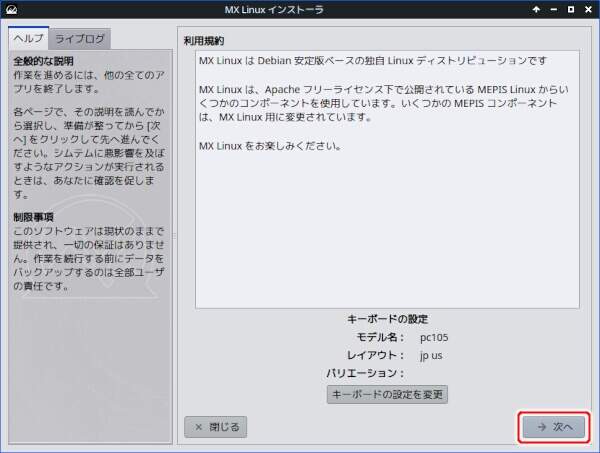Minimize the MX Linux installer window
The width and height of the screenshot is (600, 453).
(554, 9)
